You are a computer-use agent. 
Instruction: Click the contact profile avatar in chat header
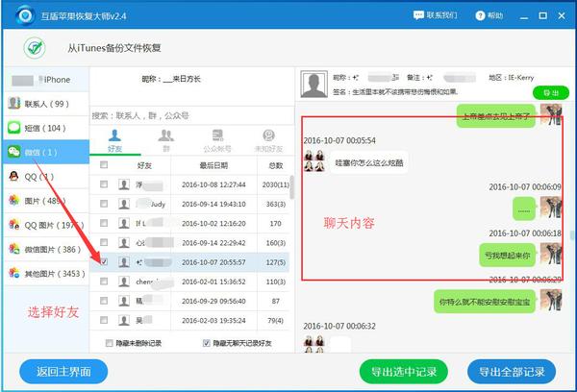coord(314,85)
